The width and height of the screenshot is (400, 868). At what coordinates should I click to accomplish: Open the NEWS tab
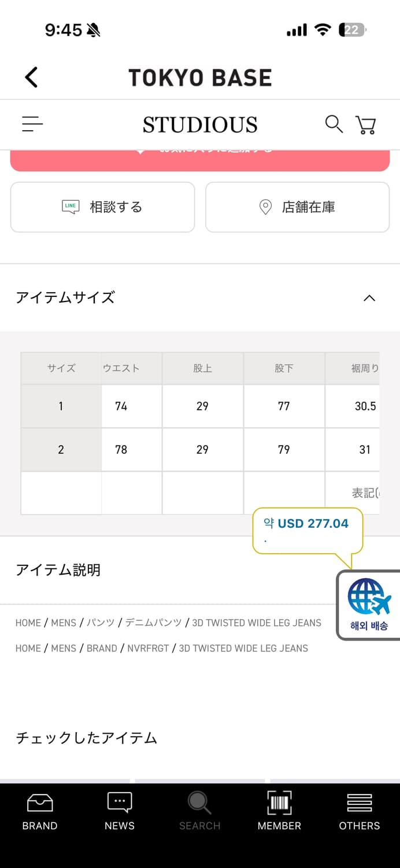pyautogui.click(x=120, y=811)
